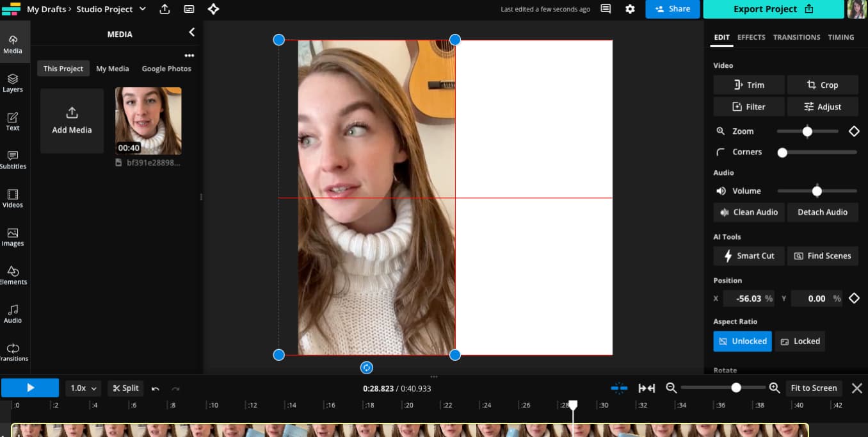Select the 00:40 video thumbnail in media
The image size is (868, 437).
148,121
